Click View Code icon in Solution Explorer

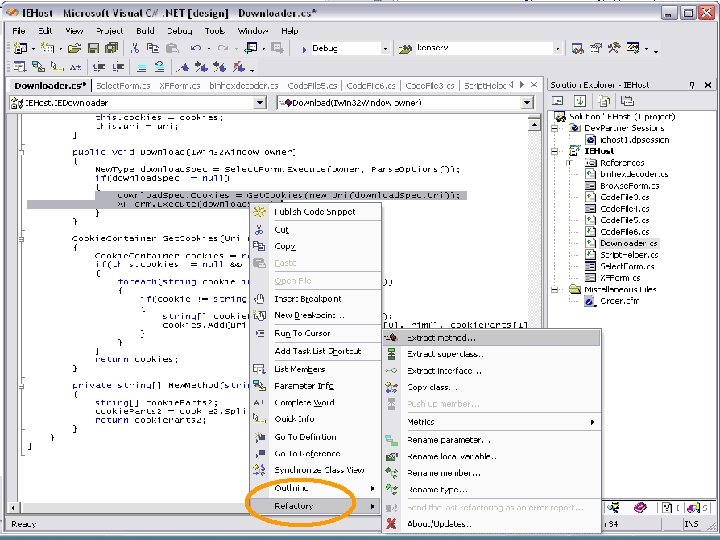[x=557, y=101]
